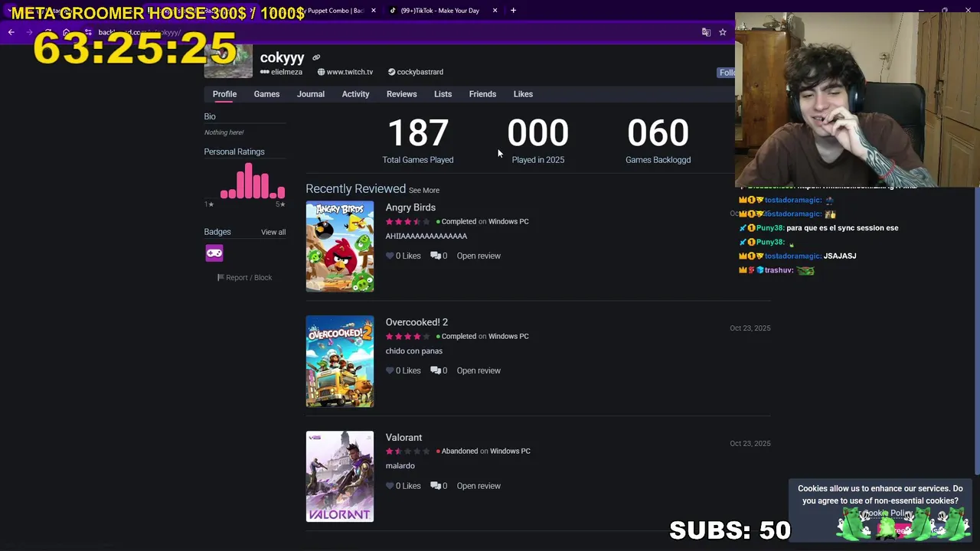Open the www.twitch.tv link

[345, 72]
